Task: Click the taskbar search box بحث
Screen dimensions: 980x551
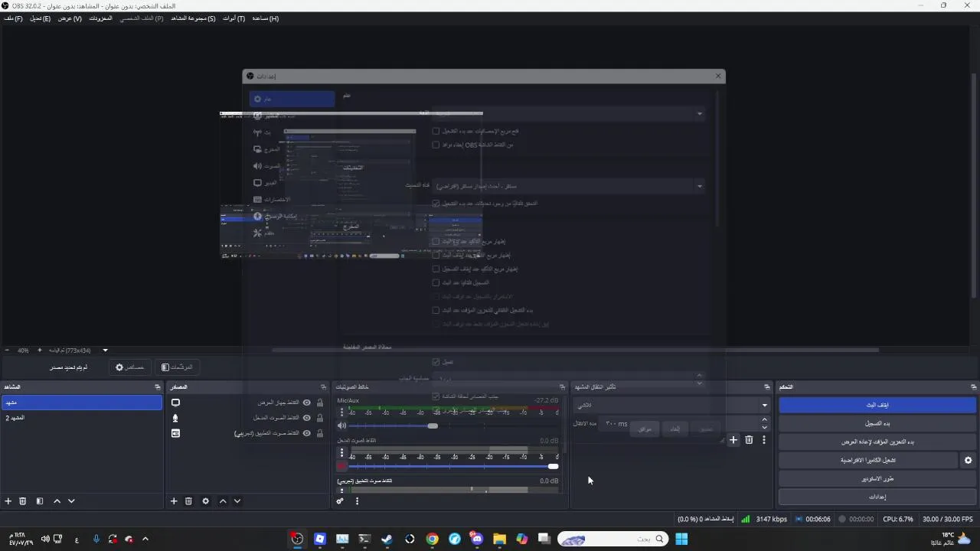Action: click(613, 539)
